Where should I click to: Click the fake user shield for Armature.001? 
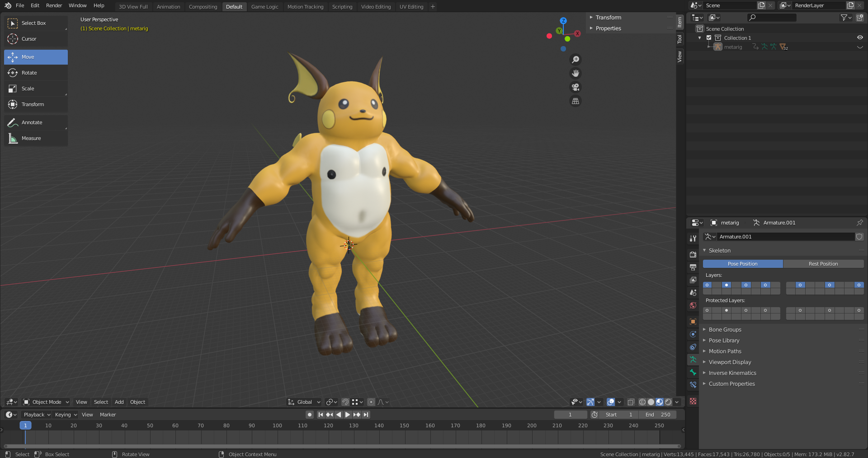pos(859,237)
